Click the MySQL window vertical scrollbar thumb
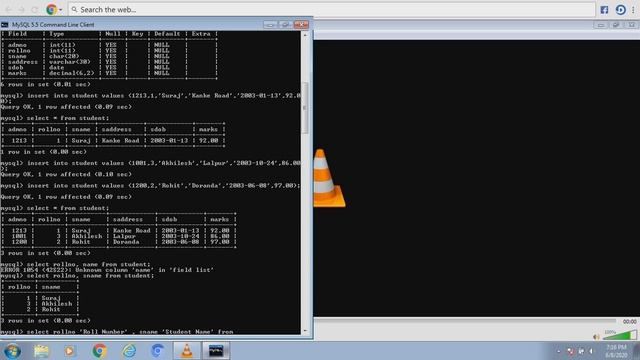 point(305,108)
